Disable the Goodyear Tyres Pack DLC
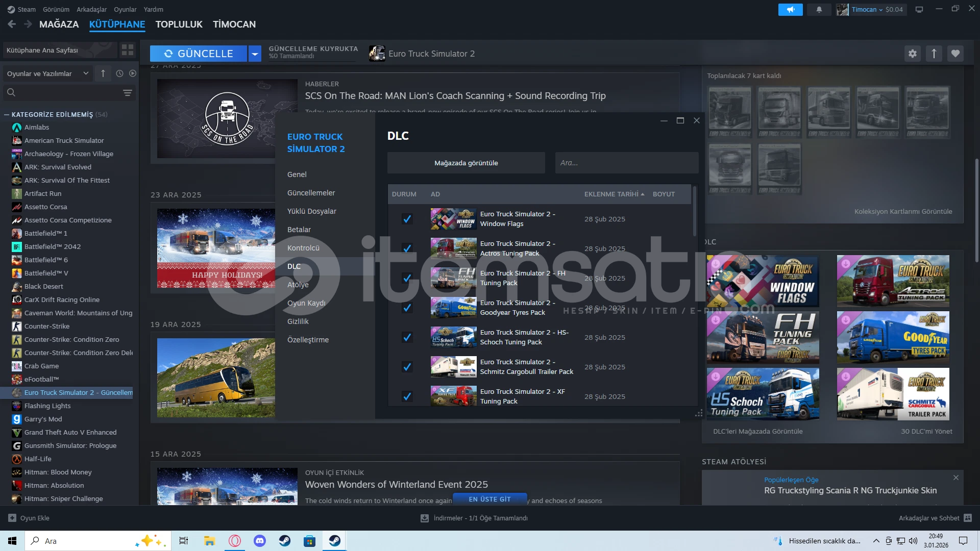This screenshot has height=551, width=980. click(x=407, y=308)
